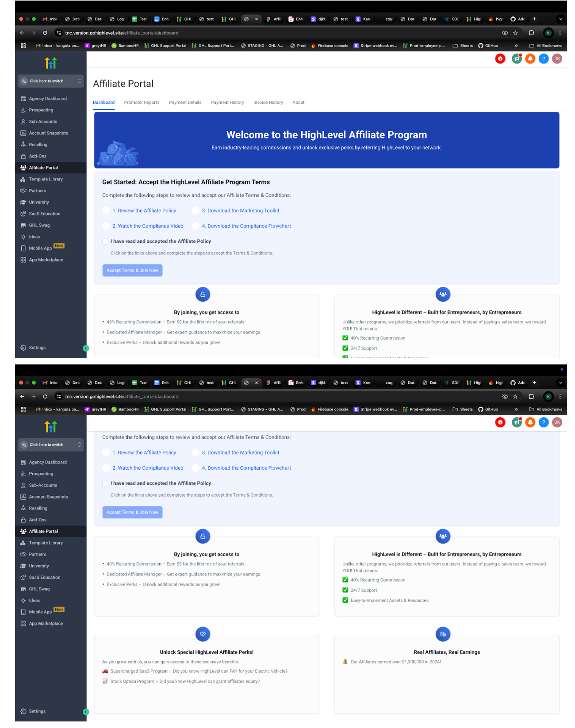Mark step circle beside 'Download the Marketing Toolkit' bottom screenshot
575x728 pixels.
coord(195,452)
